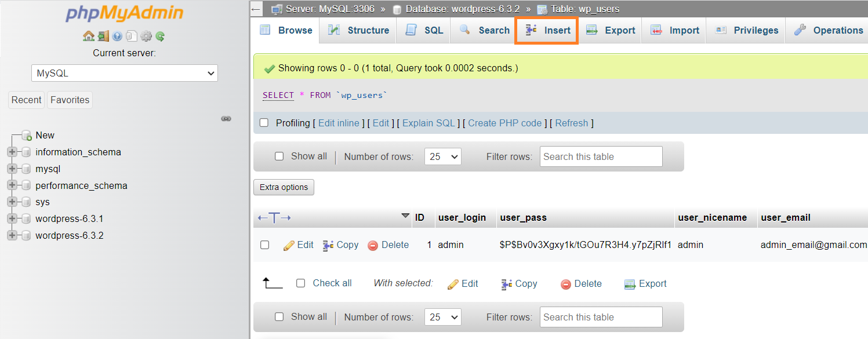Open the phpMyAdmin documentation help icon
The image size is (868, 339).
(x=118, y=36)
